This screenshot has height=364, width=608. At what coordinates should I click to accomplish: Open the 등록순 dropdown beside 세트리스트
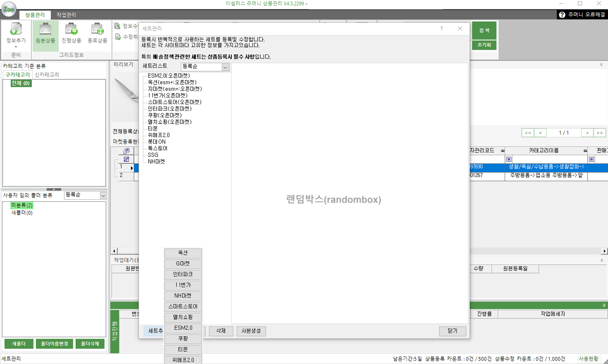coord(225,67)
